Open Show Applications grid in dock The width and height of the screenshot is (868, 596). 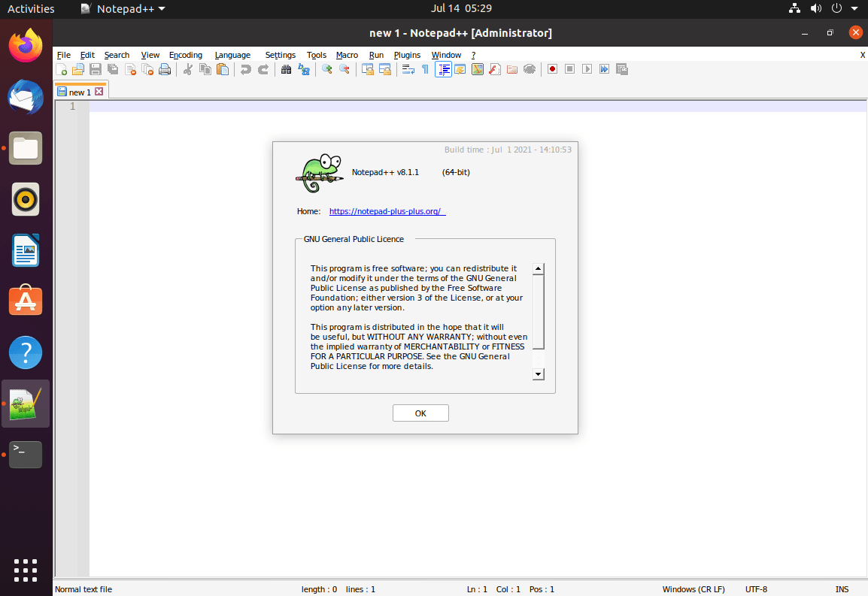[26, 570]
